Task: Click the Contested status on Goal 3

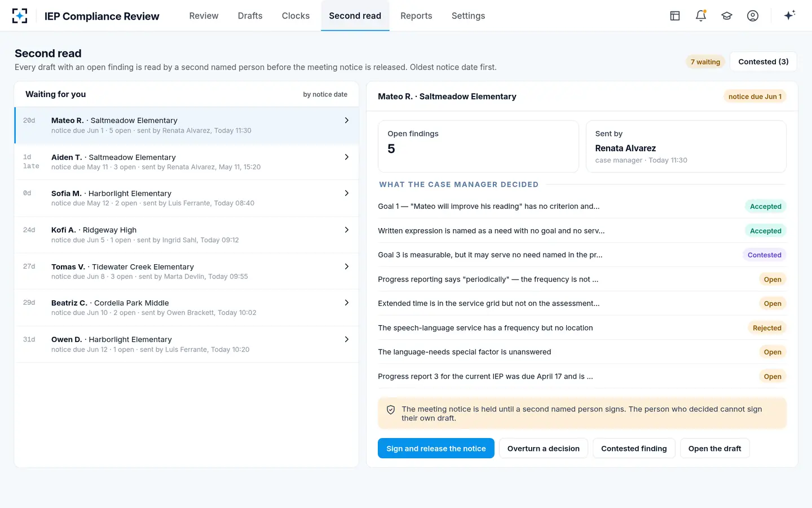Action: [764, 255]
